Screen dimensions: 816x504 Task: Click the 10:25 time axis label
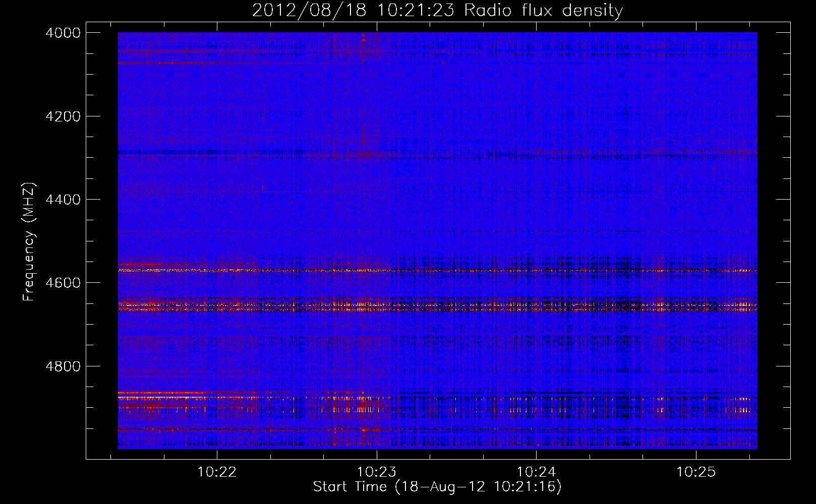click(696, 472)
